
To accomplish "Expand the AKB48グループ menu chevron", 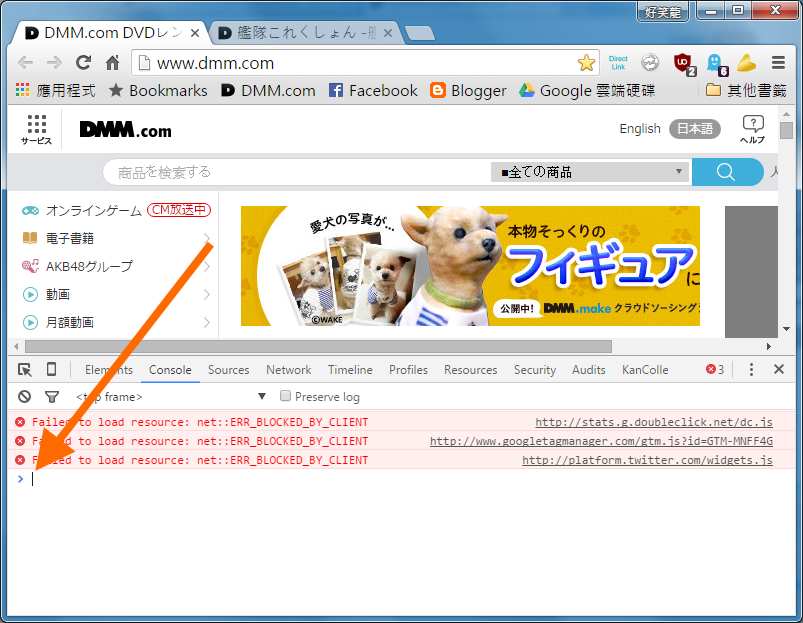I will (x=206, y=266).
